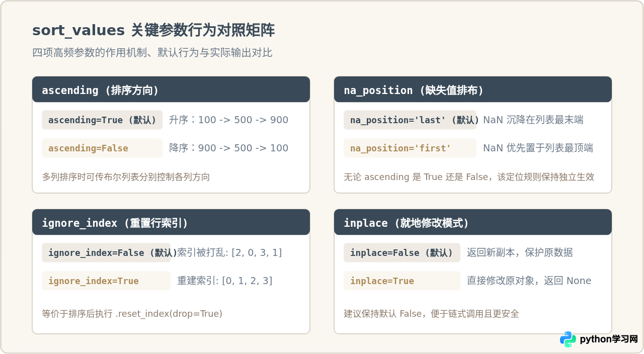Viewport: 644px width, 354px height.
Task: Select the "na_position='last' (默认)" chip
Action: pyautogui.click(x=410, y=120)
